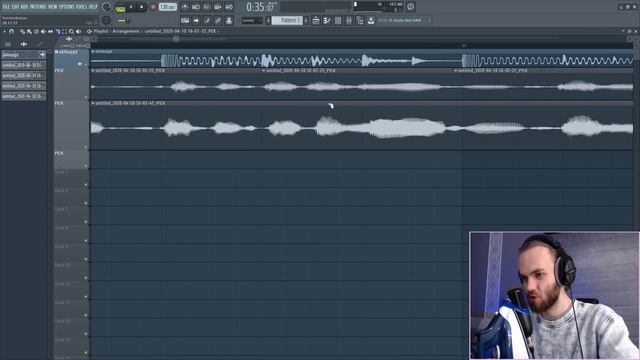
Task: Toggle wait for input before recording
Action: coord(196,7)
